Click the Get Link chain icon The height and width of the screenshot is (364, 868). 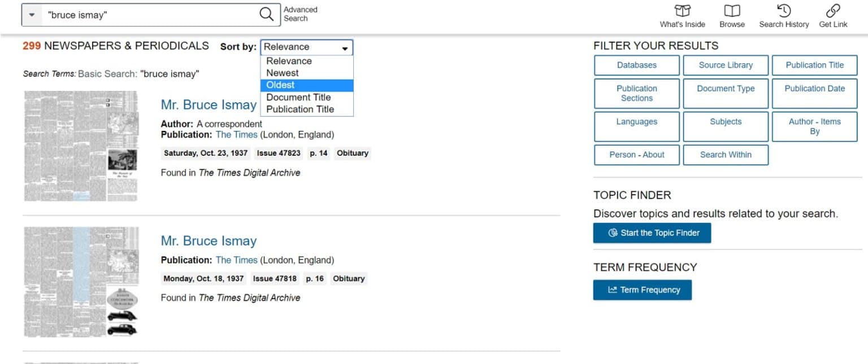pyautogui.click(x=833, y=11)
